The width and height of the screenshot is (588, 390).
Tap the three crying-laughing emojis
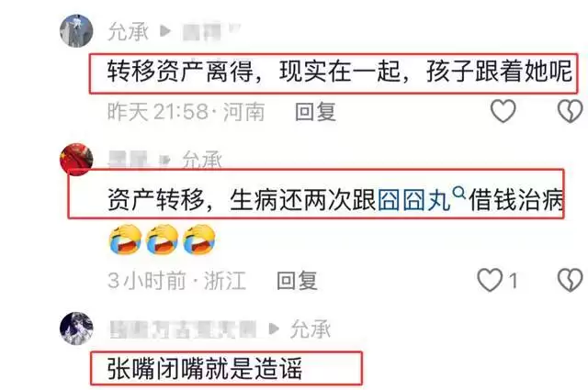point(162,240)
